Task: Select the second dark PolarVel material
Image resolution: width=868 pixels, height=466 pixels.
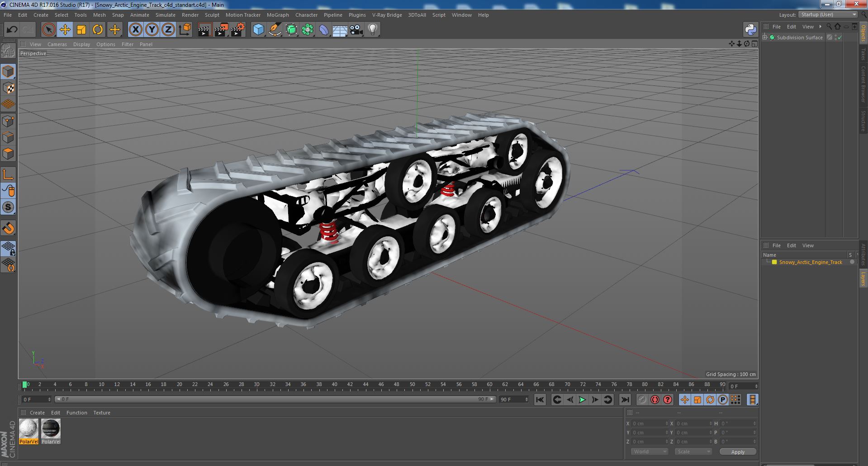Action: click(51, 428)
